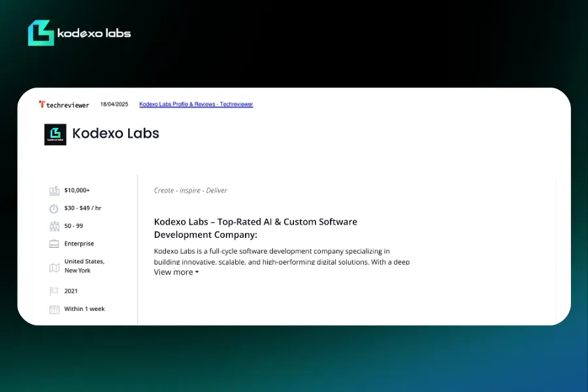Click the $10,000+ text
This screenshot has height=392, width=588.
77,190
